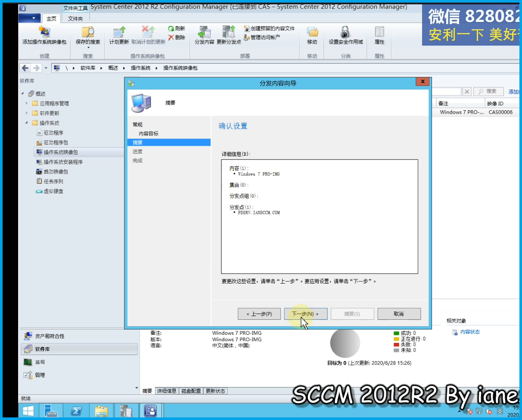Screen dimensions: 522x420
Task: Click 备注 column header
Action: [x=461, y=104]
